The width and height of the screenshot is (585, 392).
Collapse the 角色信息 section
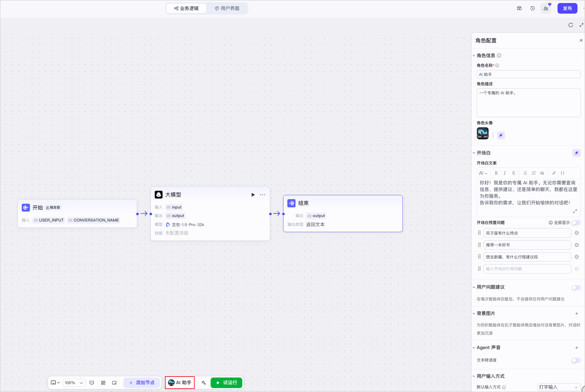coord(474,56)
